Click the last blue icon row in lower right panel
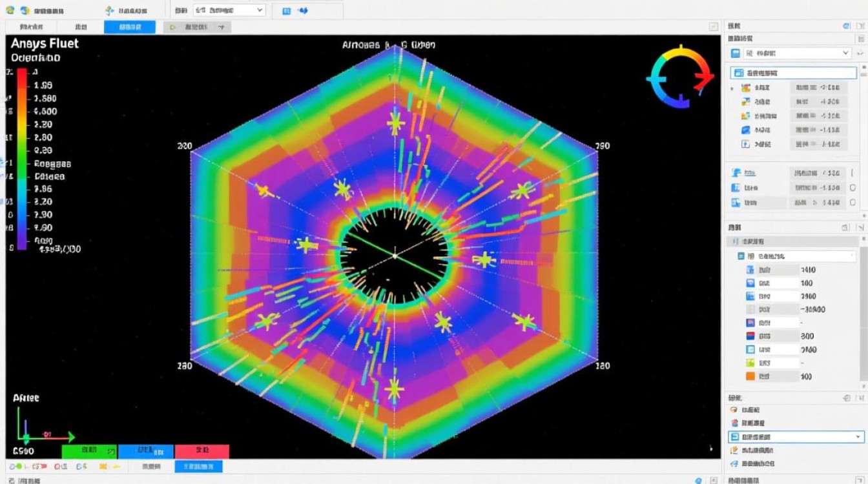Image resolution: width=868 pixels, height=484 pixels. point(752,464)
